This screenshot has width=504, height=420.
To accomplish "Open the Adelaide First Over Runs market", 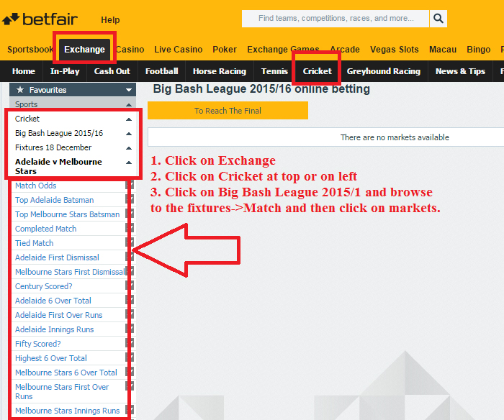I will [58, 315].
